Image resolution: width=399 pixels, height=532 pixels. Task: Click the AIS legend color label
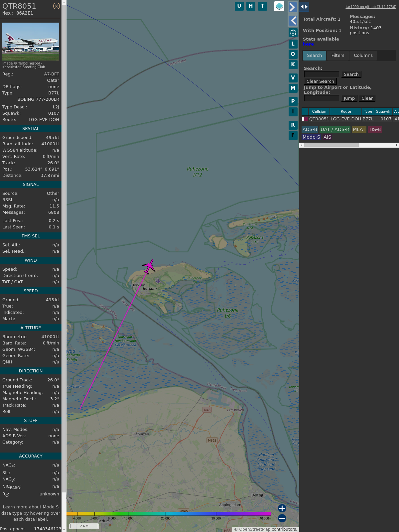(x=328, y=137)
